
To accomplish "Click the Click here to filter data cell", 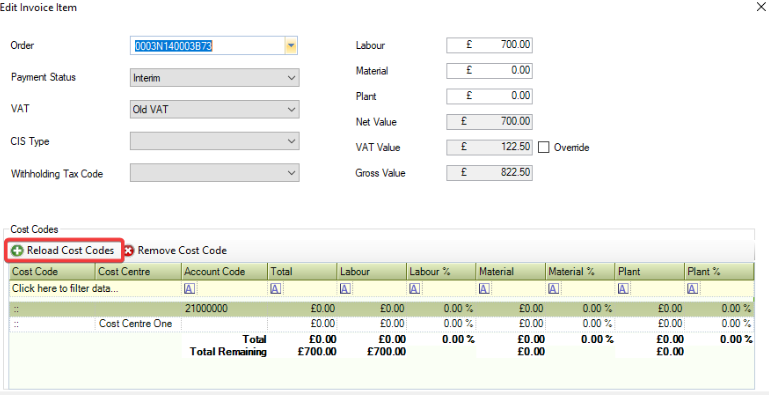I will [x=96, y=289].
